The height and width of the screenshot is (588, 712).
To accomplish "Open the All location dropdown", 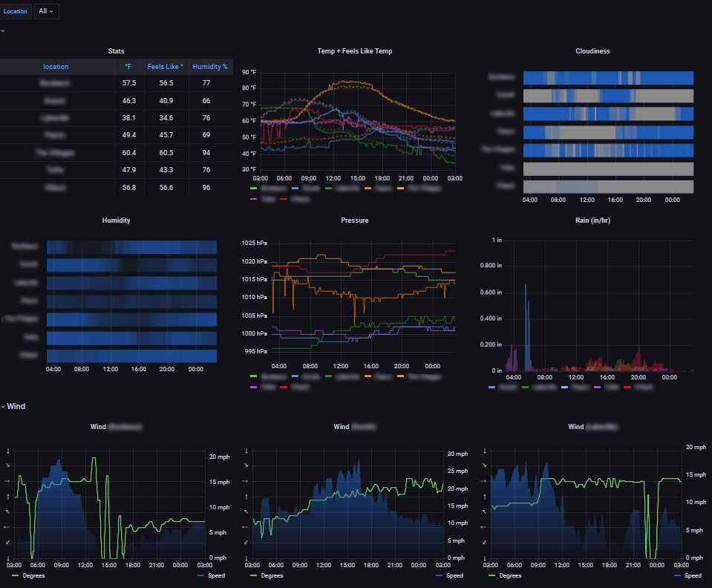I will 46,11.
